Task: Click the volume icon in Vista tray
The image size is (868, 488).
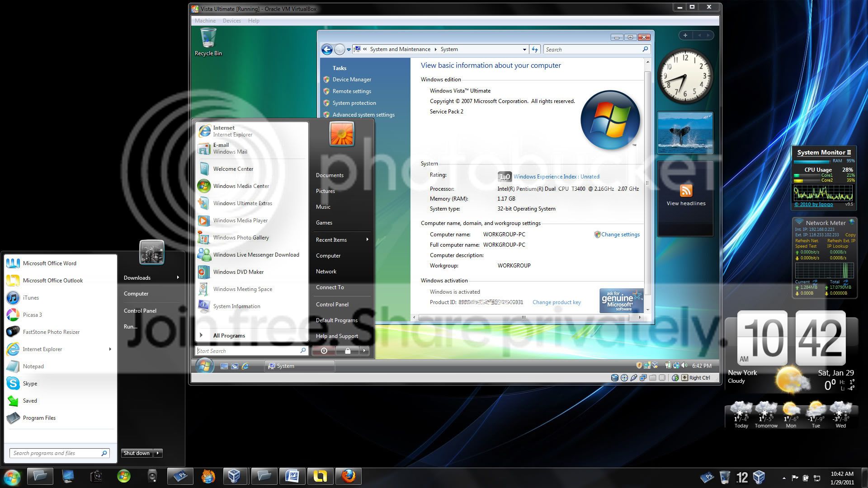Action: [x=684, y=366]
